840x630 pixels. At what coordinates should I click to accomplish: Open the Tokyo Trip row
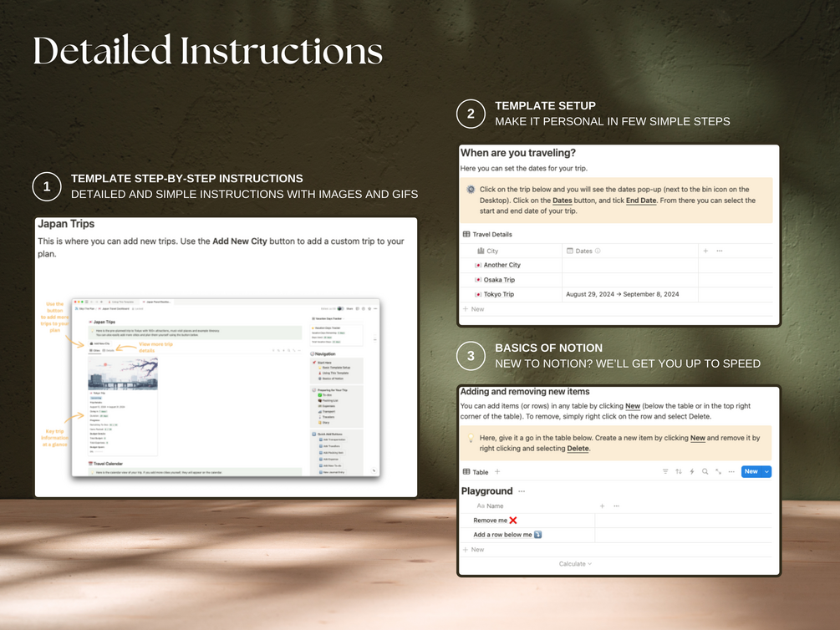click(x=616, y=294)
